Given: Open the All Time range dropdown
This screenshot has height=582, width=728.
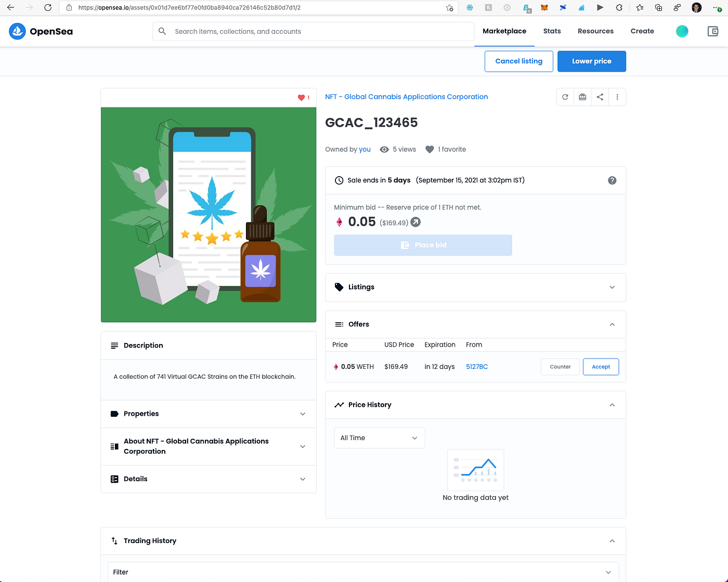Looking at the screenshot, I should click(379, 438).
